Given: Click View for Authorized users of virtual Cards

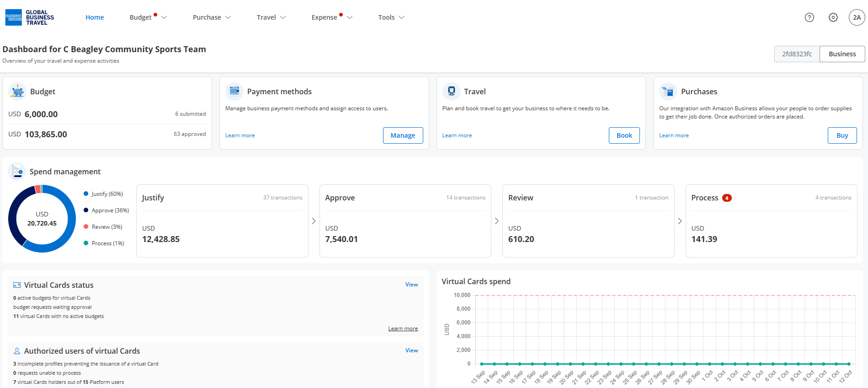Looking at the screenshot, I should click(x=411, y=350).
